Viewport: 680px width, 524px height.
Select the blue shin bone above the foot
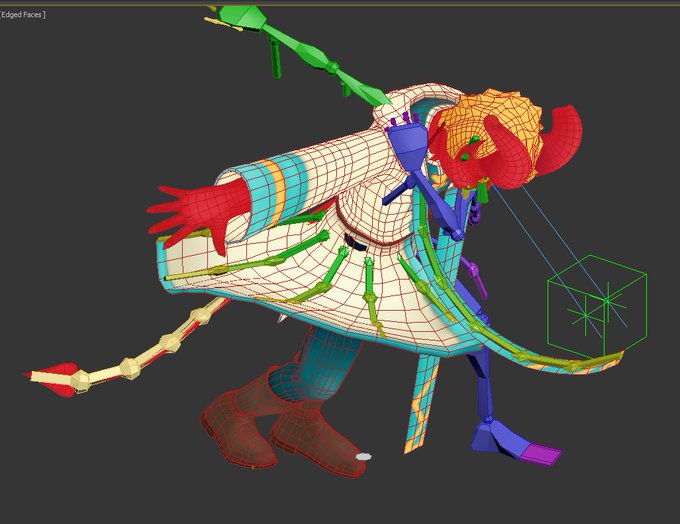(484, 382)
